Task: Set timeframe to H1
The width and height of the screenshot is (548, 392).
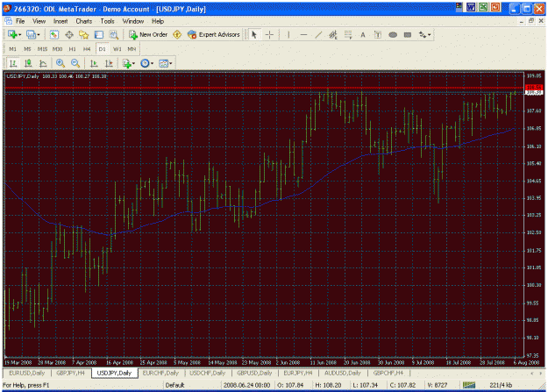Action: tap(73, 49)
